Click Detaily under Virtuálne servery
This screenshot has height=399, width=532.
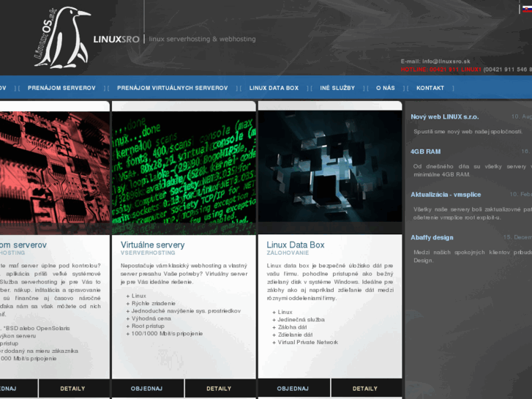tap(219, 389)
